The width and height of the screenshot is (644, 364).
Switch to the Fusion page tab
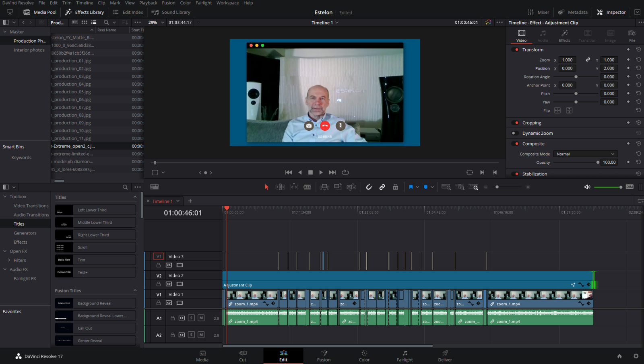[324, 356]
